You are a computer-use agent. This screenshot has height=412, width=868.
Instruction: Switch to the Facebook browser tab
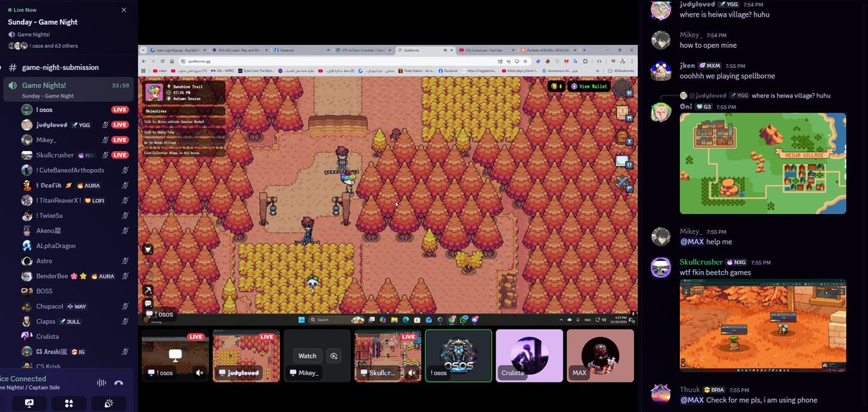coord(301,51)
